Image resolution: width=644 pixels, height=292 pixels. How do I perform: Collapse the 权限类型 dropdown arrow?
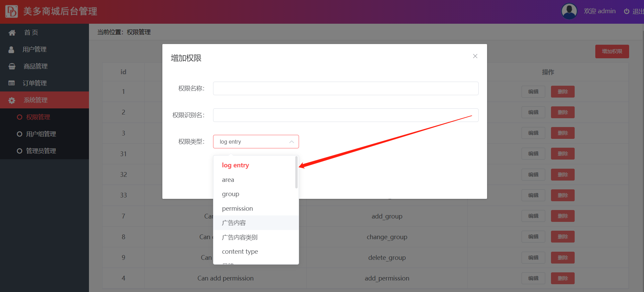pyautogui.click(x=292, y=142)
